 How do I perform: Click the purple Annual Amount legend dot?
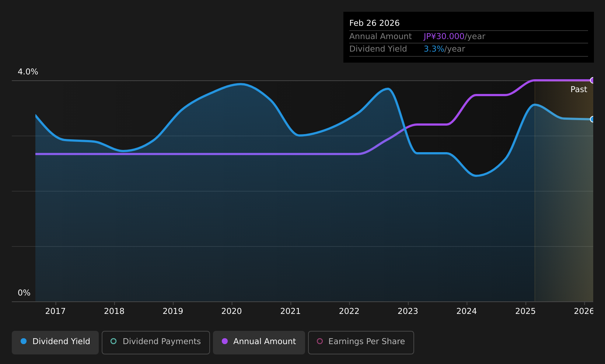pyautogui.click(x=225, y=342)
